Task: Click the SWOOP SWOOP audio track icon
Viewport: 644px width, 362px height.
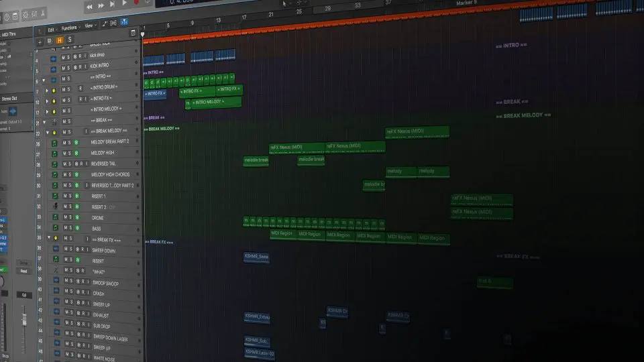Action: tap(56, 280)
